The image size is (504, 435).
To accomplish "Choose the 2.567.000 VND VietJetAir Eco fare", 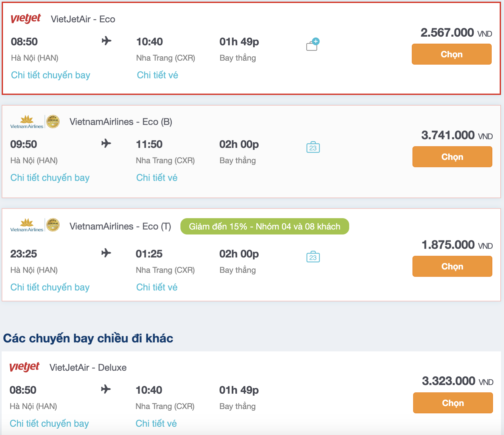I will [x=451, y=54].
